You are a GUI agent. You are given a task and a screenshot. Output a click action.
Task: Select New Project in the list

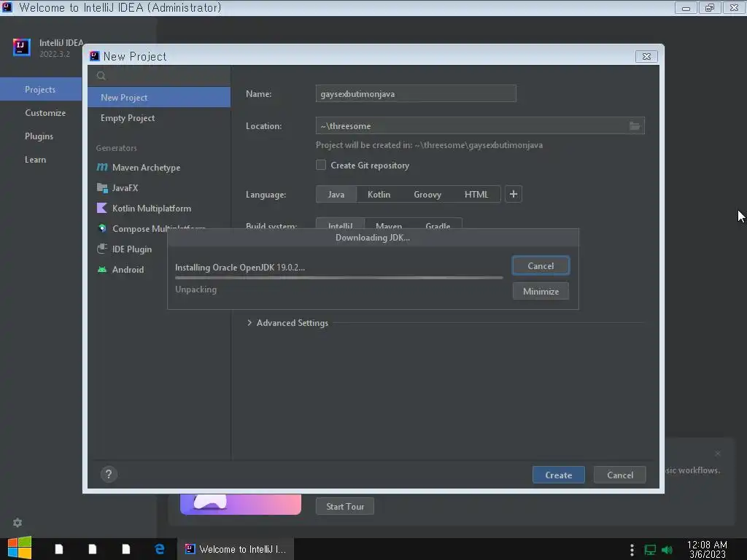pos(159,97)
